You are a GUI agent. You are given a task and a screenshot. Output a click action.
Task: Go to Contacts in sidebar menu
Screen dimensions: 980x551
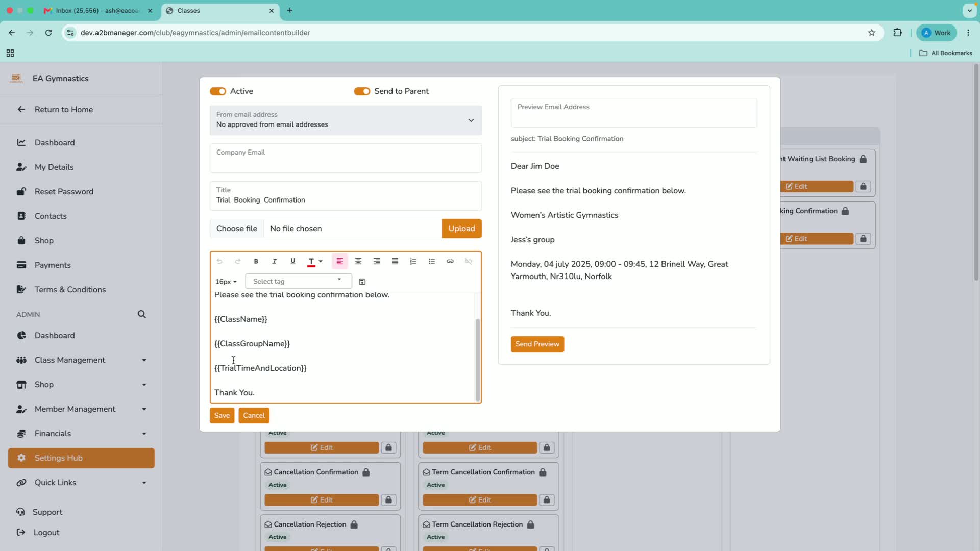(51, 216)
